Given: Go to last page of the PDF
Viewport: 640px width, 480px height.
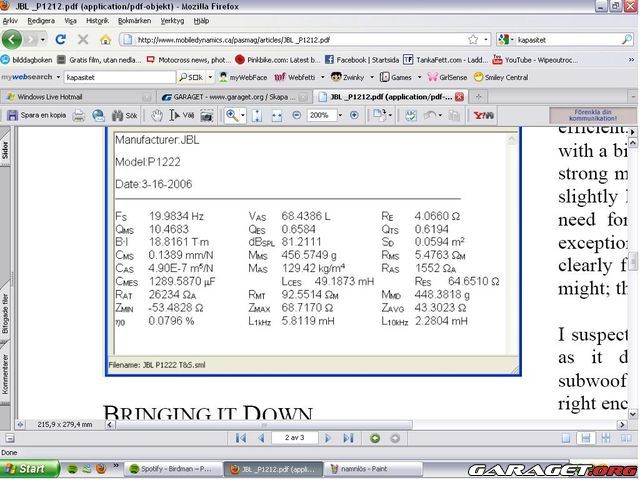Looking at the screenshot, I should [348, 438].
